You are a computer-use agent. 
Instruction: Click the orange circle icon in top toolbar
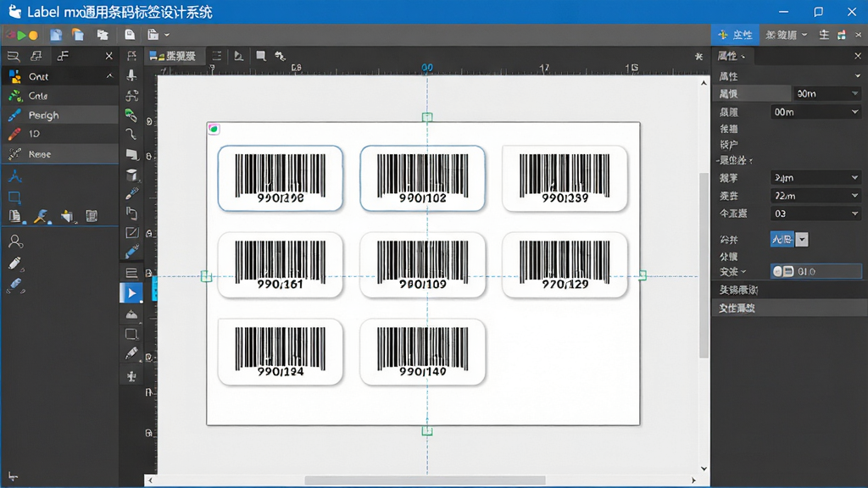(x=33, y=36)
